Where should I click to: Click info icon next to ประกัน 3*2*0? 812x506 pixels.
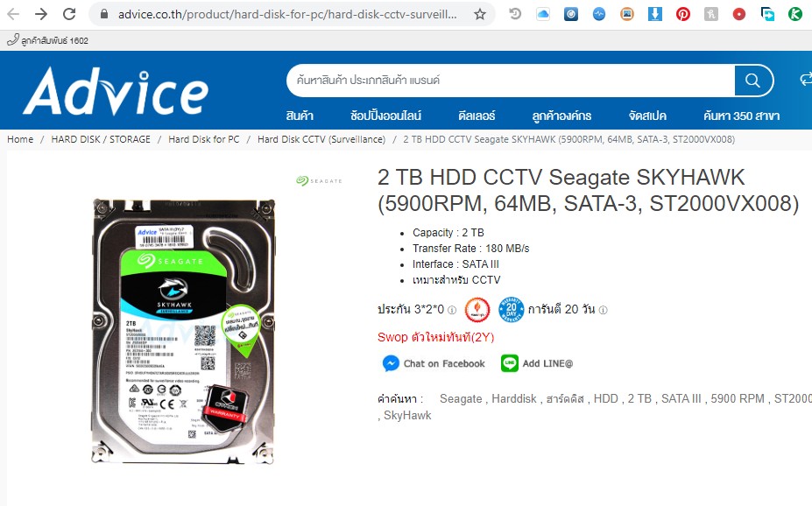(x=452, y=310)
